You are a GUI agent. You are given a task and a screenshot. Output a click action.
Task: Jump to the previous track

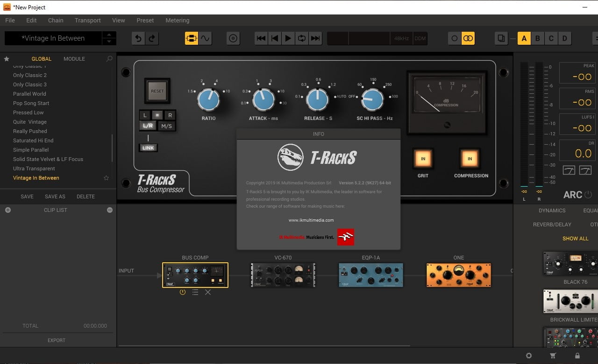(x=261, y=38)
